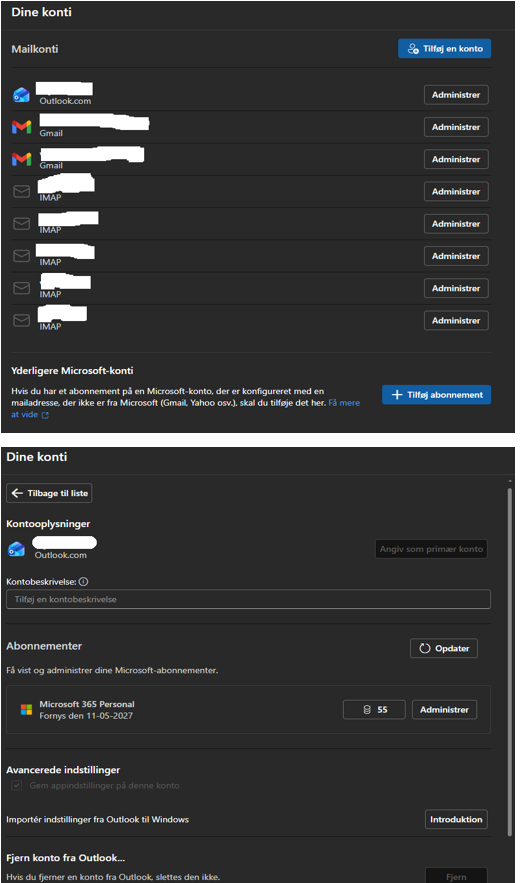
Task: Click the Tilføj abonnement button
Action: (x=436, y=395)
